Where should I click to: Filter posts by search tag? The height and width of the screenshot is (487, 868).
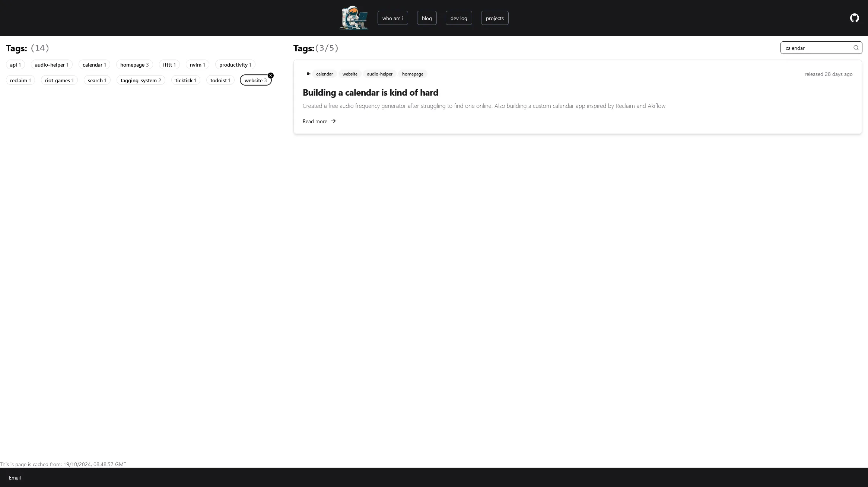[97, 80]
